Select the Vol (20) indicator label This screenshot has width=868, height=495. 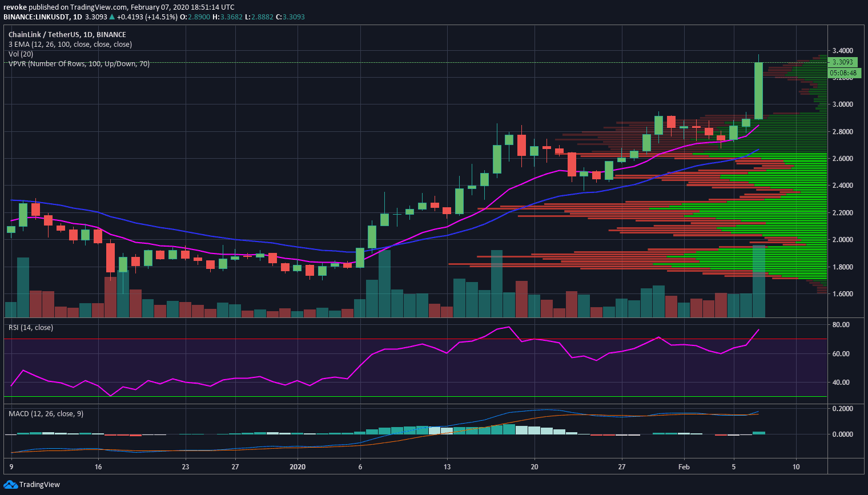coord(21,54)
